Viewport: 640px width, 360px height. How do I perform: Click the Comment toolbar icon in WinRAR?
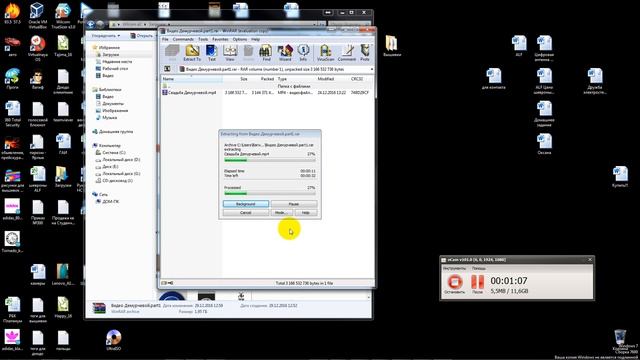coord(347,53)
